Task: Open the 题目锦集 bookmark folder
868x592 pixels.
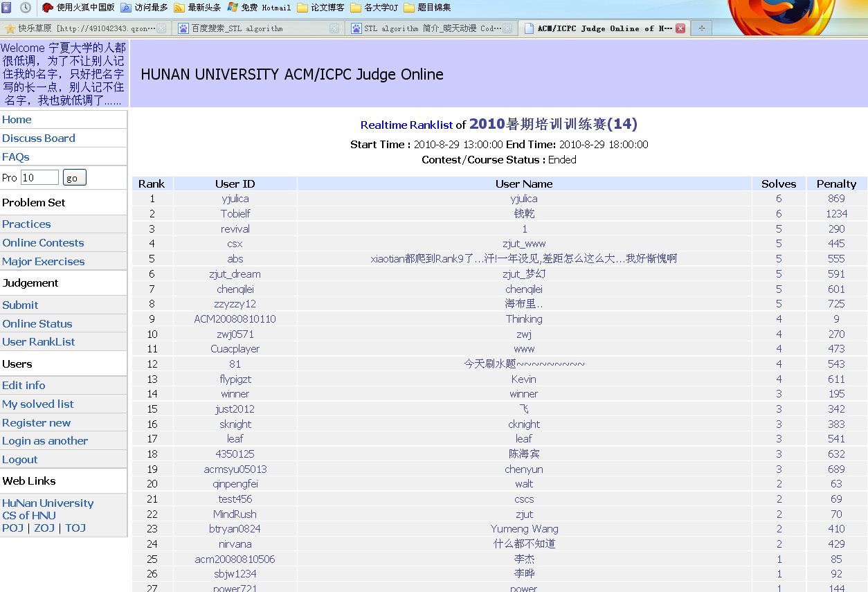Action: tap(427, 8)
